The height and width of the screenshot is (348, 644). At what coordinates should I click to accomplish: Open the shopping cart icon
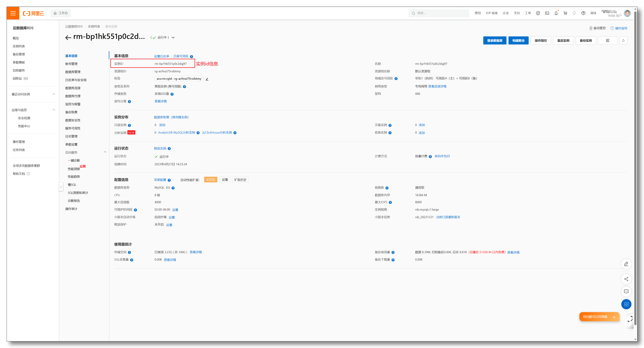click(x=565, y=13)
